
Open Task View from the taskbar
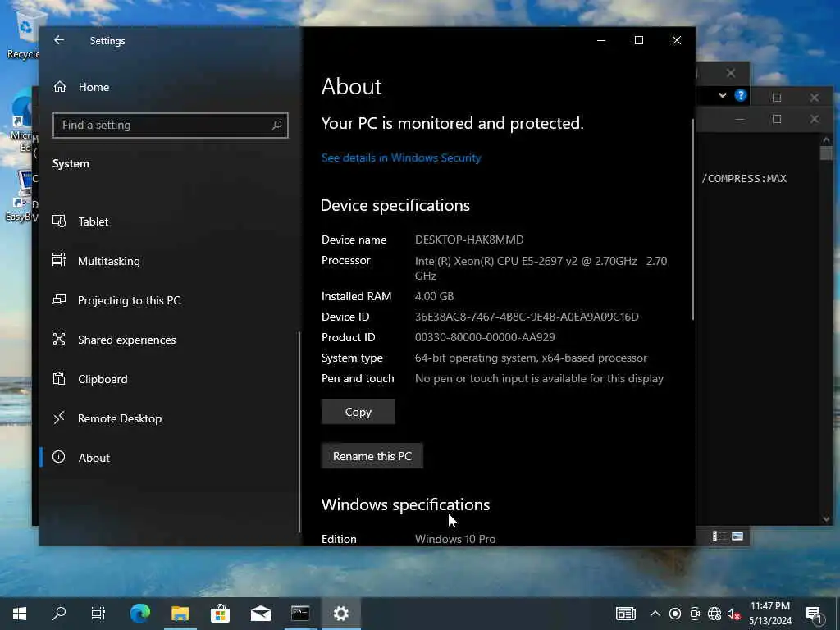[x=98, y=614]
